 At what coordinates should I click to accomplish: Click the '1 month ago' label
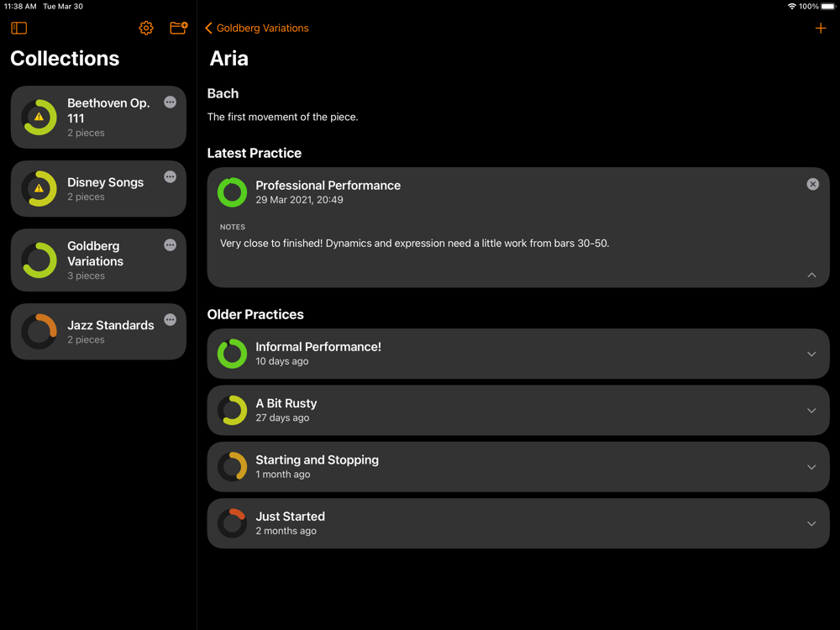pyautogui.click(x=283, y=474)
